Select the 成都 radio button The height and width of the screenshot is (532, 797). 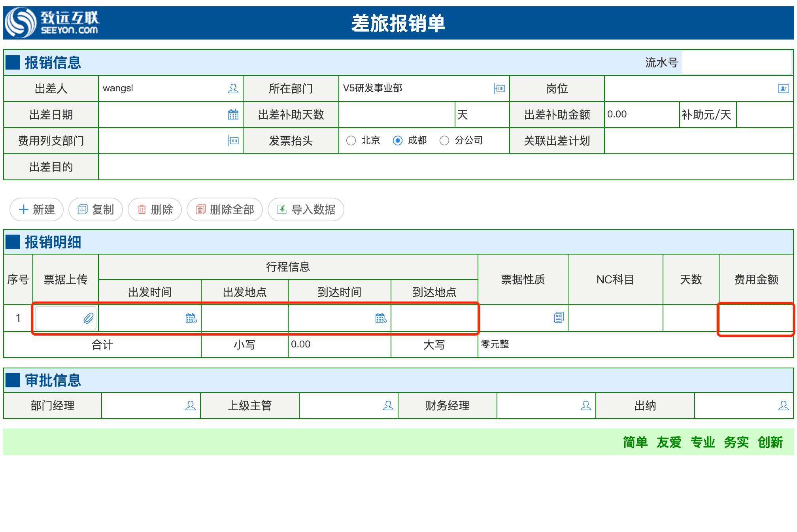click(398, 141)
